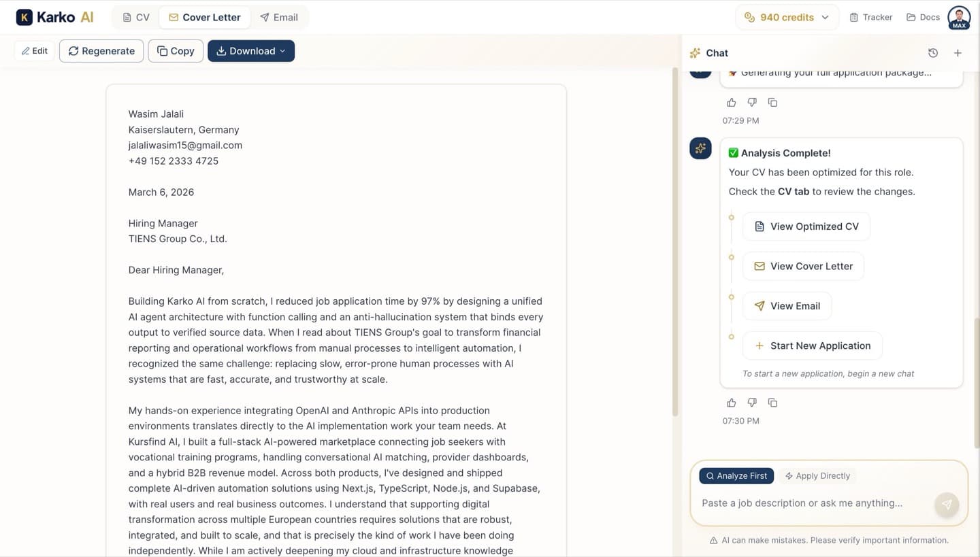Screen dimensions: 980x557
Task: Open the 940 credits dropdown
Action: (787, 17)
